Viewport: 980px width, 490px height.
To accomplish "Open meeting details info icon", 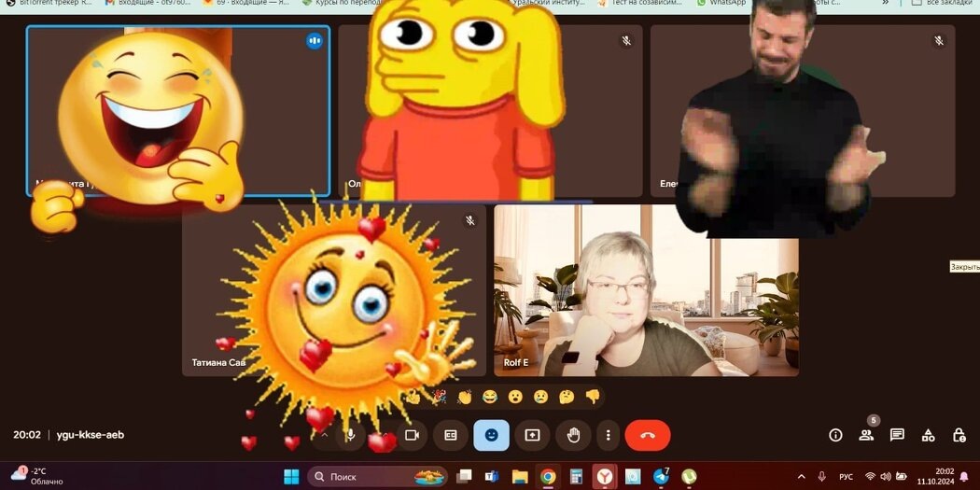I will [x=835, y=435].
